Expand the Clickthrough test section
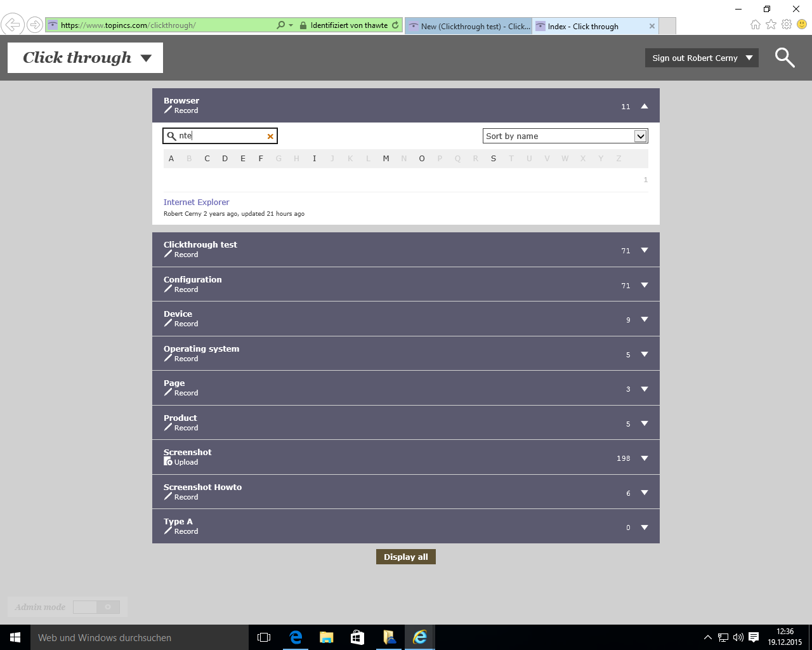This screenshot has height=650, width=812. point(644,251)
